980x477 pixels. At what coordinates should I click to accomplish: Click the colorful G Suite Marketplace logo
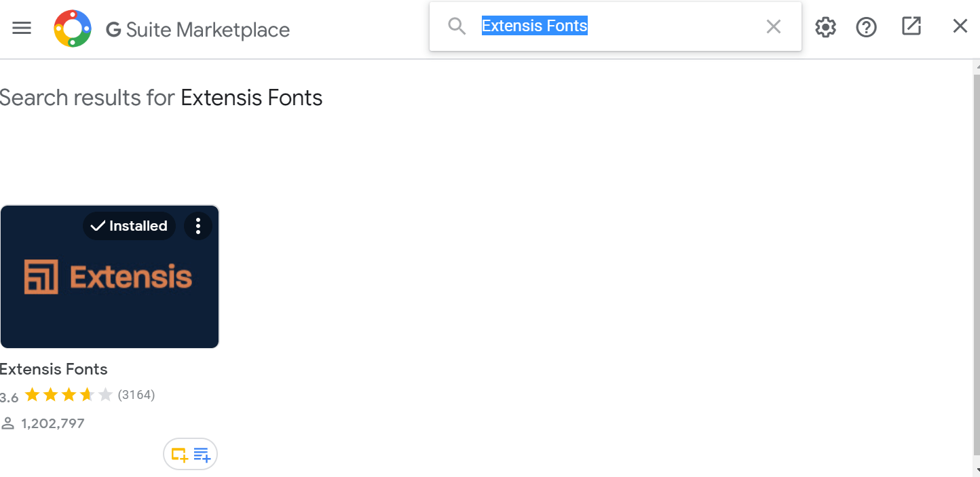(73, 28)
